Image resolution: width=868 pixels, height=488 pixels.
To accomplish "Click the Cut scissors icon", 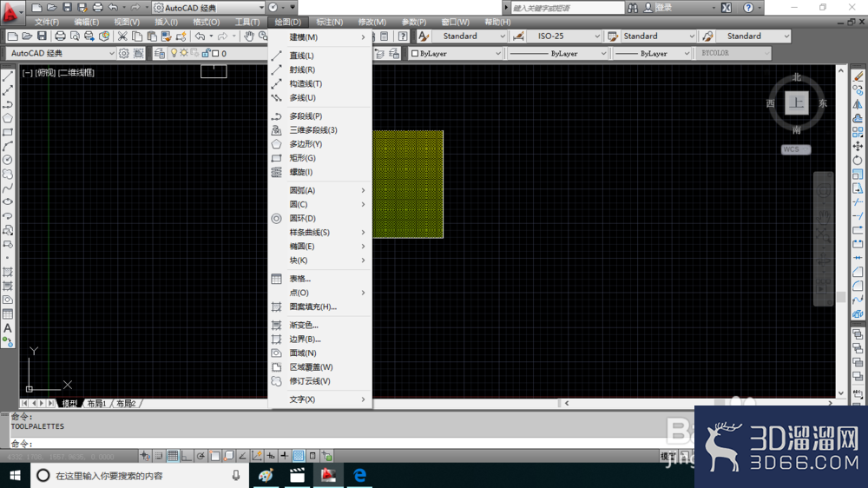I will coord(122,36).
